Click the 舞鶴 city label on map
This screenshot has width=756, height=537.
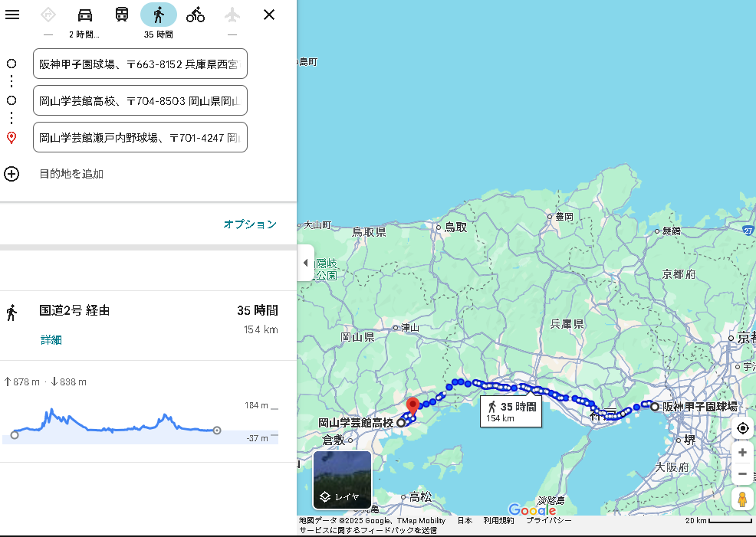pyautogui.click(x=672, y=231)
